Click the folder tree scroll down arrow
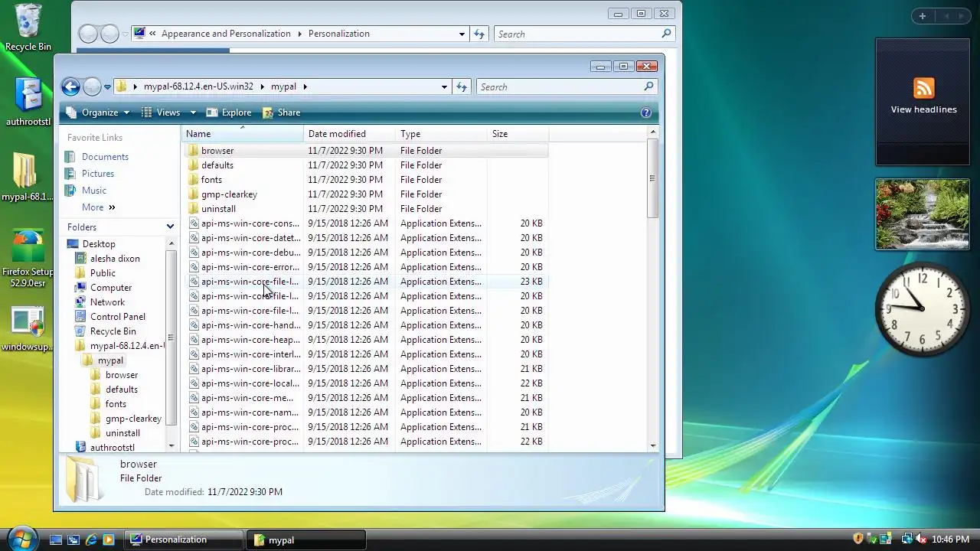This screenshot has height=551, width=980. 171,445
